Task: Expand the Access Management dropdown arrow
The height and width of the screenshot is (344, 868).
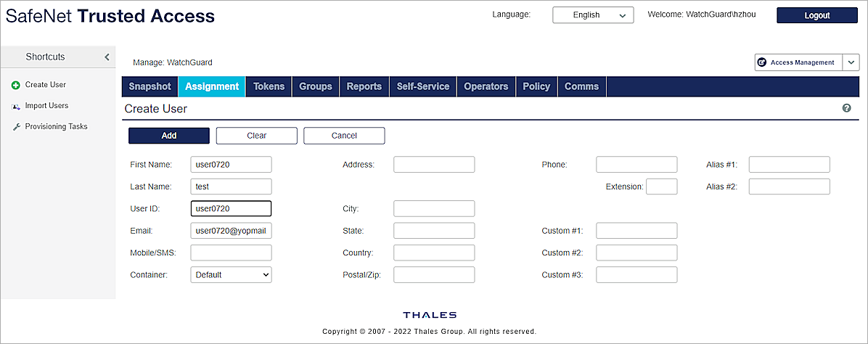Action: coord(851,62)
